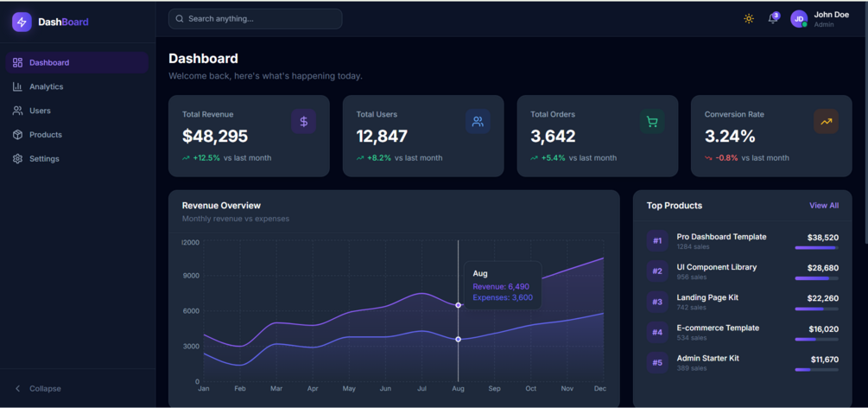Go to Users in the sidebar
Image resolution: width=868 pixels, height=408 pixels.
[x=77, y=111]
